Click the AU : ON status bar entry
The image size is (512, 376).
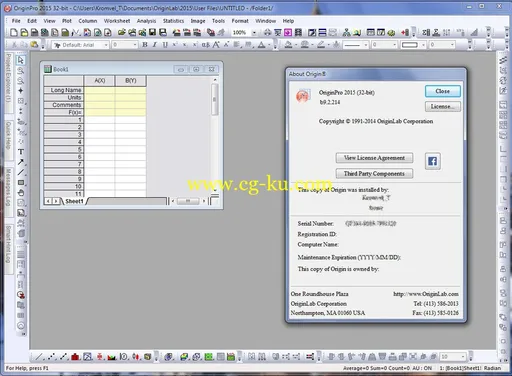point(422,368)
